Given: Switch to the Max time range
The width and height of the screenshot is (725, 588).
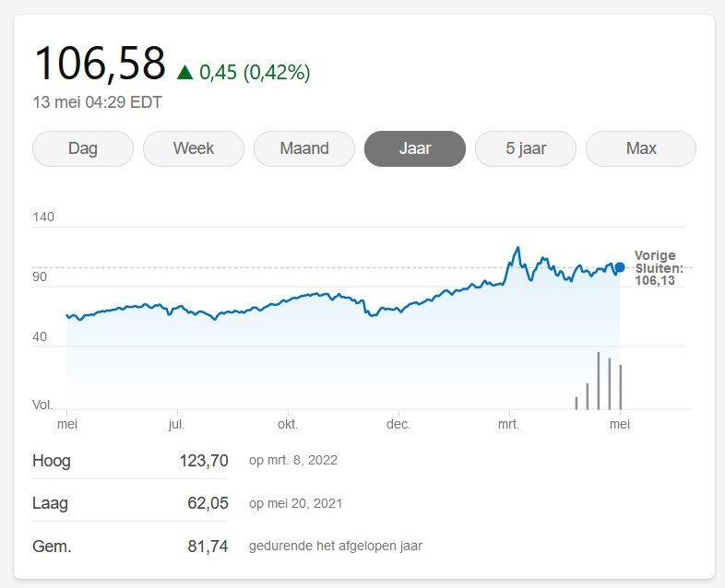Looking at the screenshot, I should click(640, 148).
